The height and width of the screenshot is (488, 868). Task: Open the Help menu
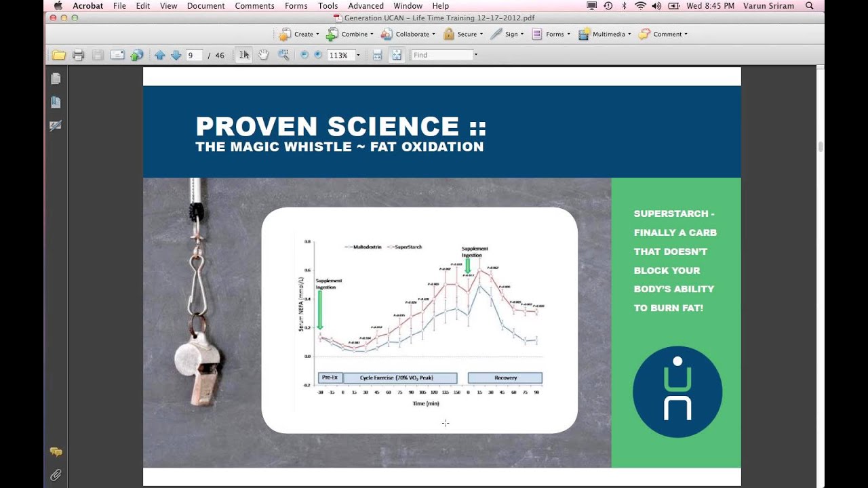[440, 6]
